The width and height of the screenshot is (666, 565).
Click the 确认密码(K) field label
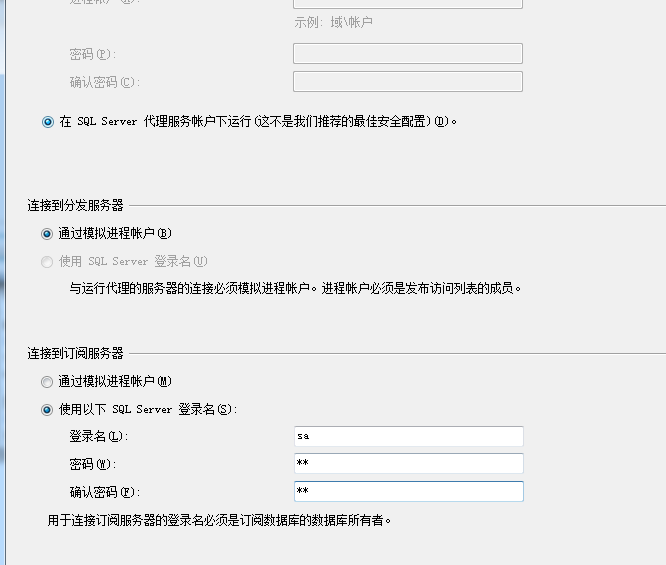[x=104, y=493]
